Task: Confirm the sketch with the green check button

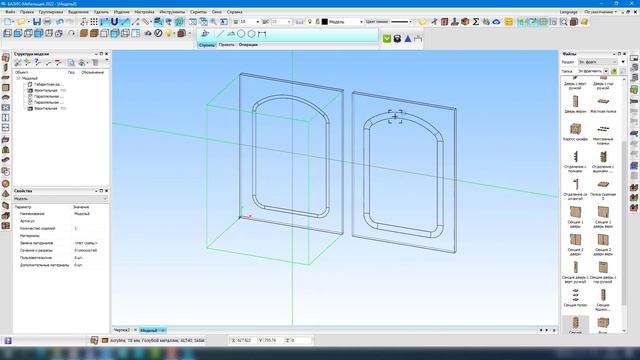Action: tap(387, 39)
